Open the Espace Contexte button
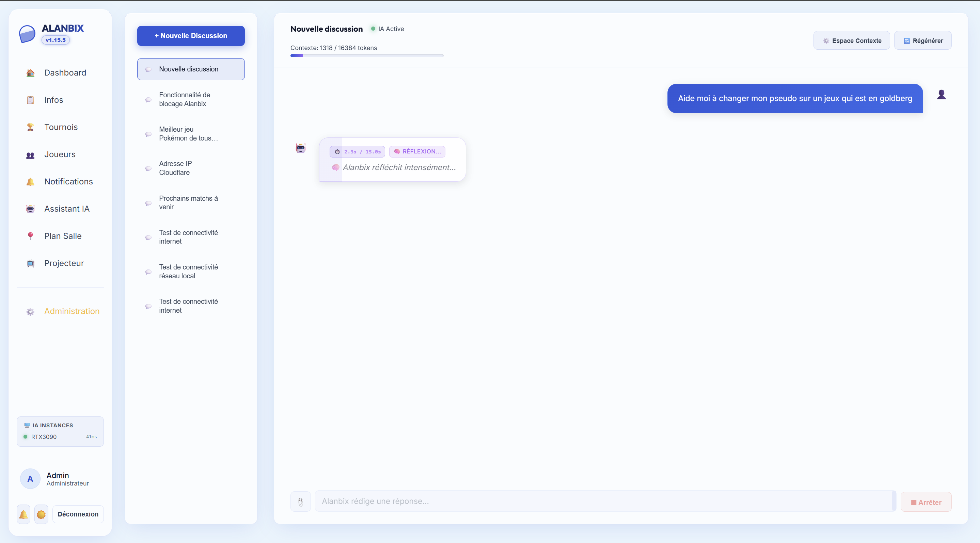The image size is (980, 543). [x=851, y=41]
